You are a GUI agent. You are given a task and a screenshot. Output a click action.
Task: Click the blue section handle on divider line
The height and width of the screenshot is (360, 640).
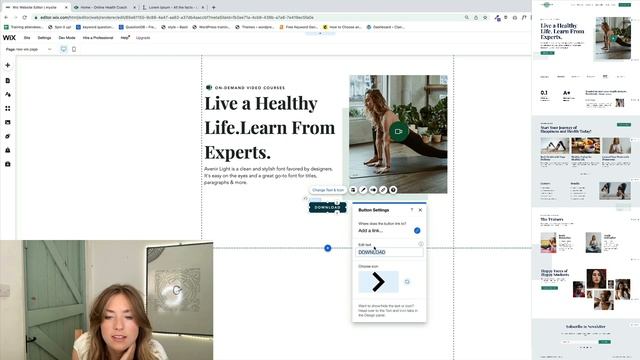pos(328,248)
